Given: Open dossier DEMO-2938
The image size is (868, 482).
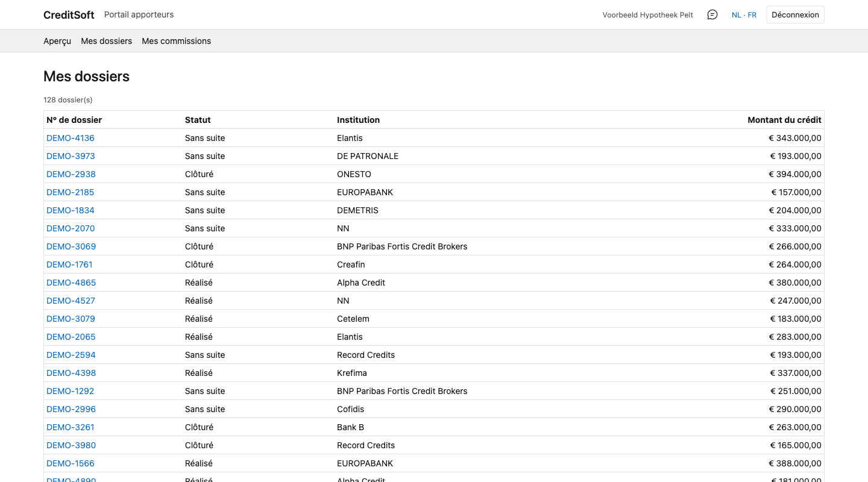Looking at the screenshot, I should point(71,174).
